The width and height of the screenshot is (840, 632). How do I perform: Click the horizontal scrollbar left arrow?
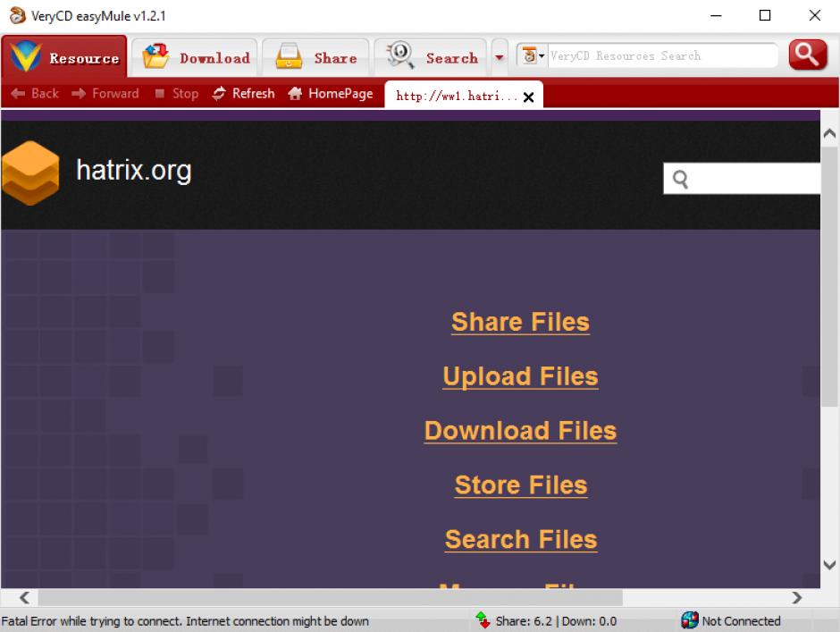pyautogui.click(x=24, y=597)
